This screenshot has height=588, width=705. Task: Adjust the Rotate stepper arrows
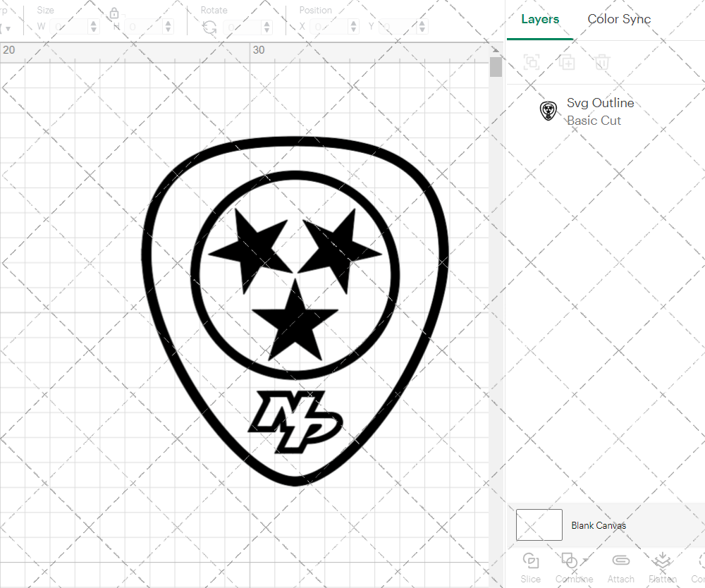point(267,27)
